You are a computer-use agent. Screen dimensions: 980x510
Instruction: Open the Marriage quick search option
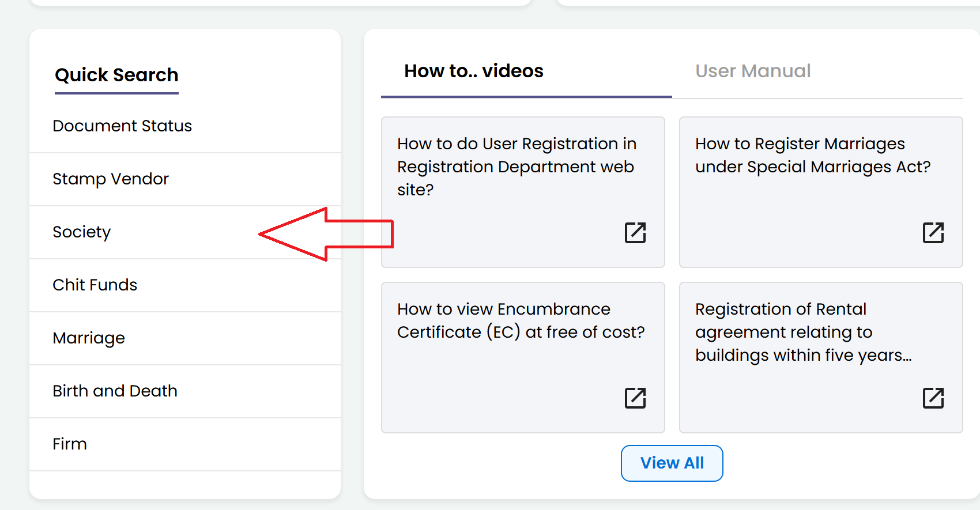(x=89, y=338)
